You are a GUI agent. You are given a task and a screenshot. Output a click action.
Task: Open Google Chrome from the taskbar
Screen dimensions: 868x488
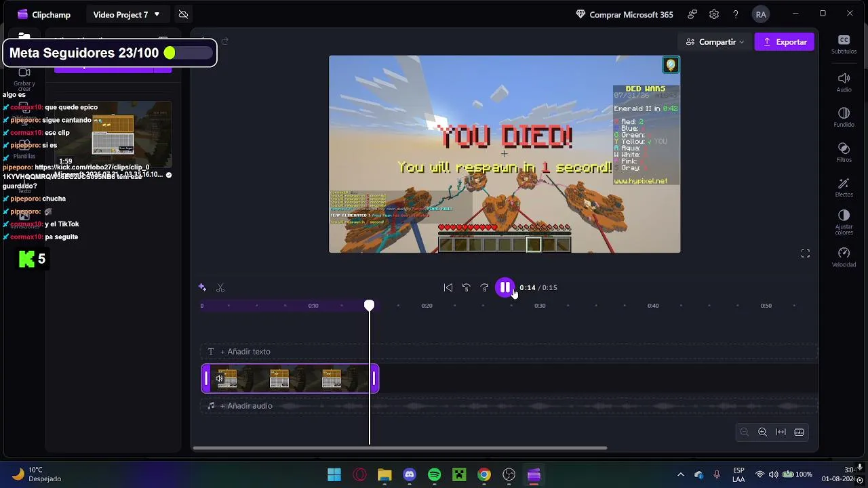point(484,474)
